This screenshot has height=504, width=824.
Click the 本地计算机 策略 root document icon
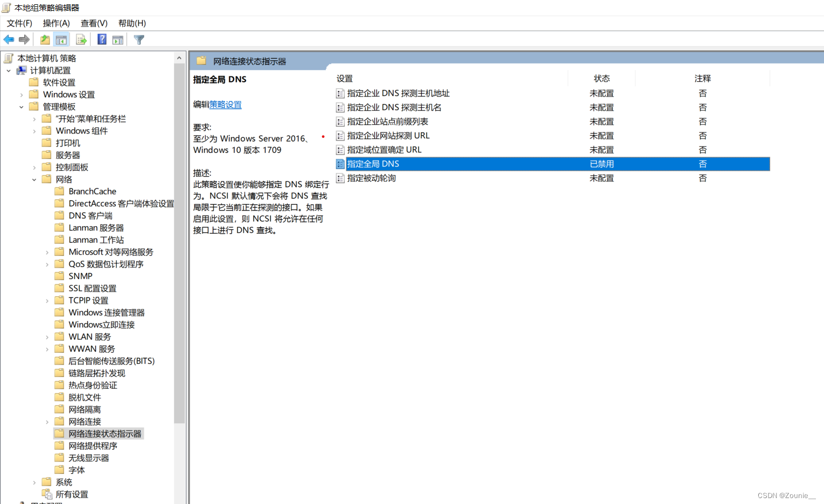click(9, 58)
